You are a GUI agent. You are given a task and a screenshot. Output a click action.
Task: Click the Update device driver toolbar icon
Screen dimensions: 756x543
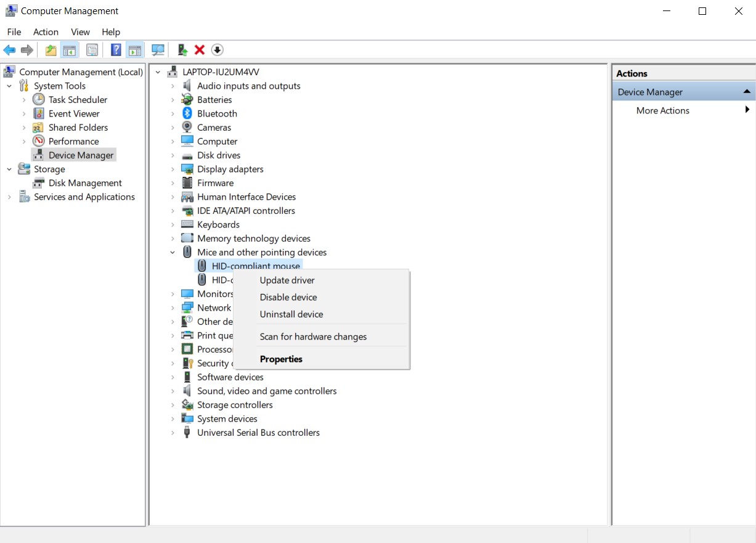pos(182,50)
